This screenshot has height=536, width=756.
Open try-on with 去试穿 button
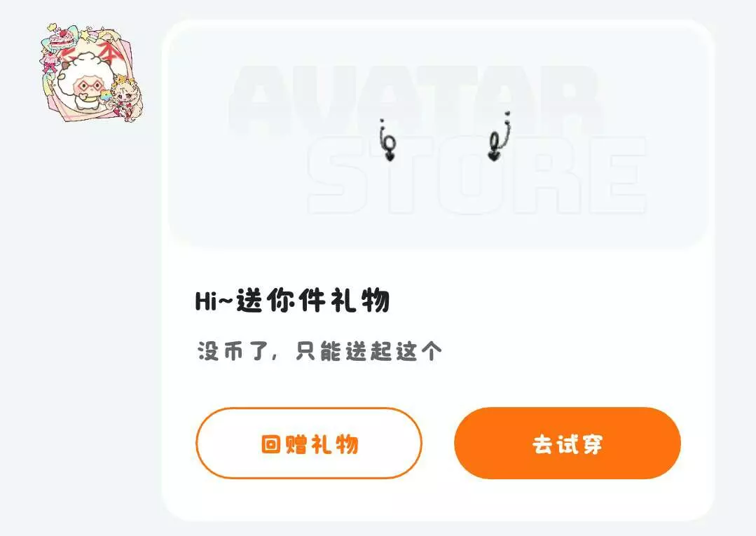(x=568, y=444)
